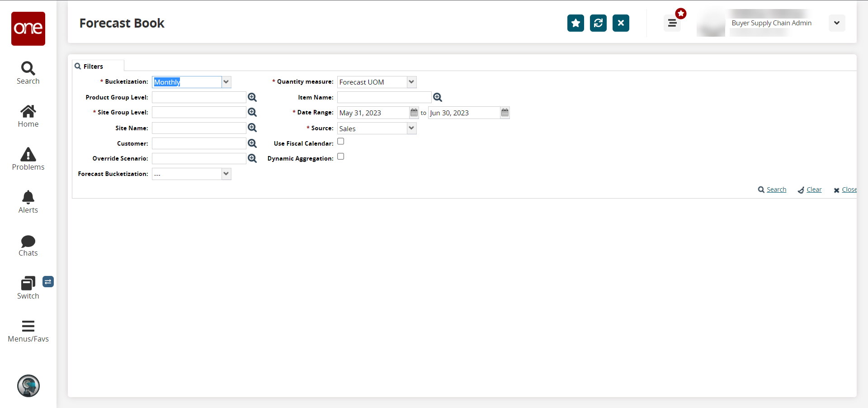The height and width of the screenshot is (408, 868).
Task: Open the Problems sidebar item
Action: click(28, 159)
